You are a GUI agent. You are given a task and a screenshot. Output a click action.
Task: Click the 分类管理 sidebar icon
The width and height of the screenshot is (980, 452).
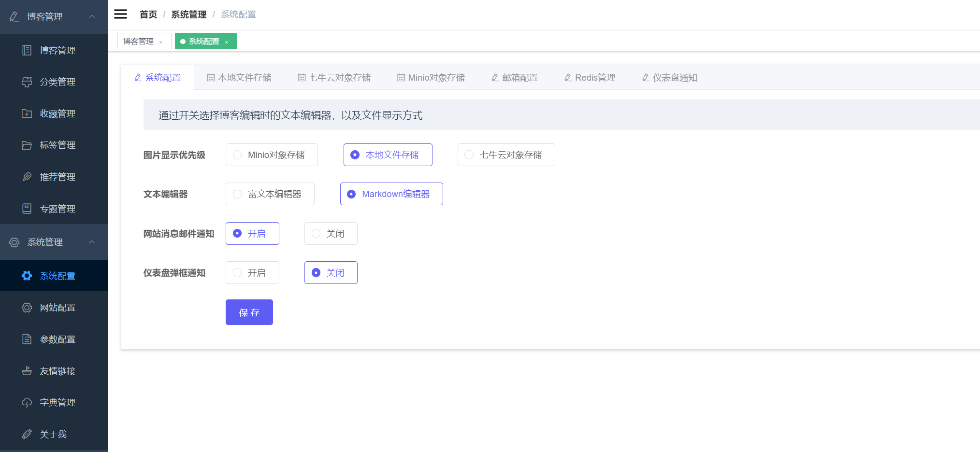[27, 82]
